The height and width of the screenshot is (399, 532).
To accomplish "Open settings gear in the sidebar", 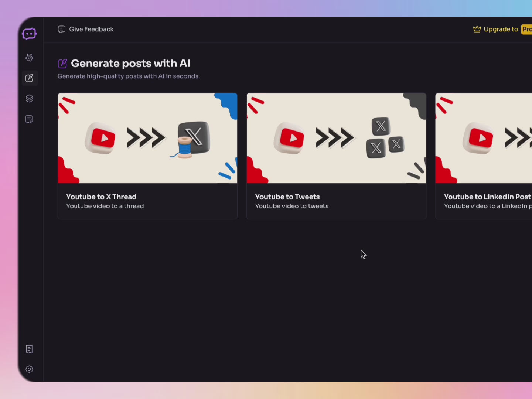I will pyautogui.click(x=29, y=369).
